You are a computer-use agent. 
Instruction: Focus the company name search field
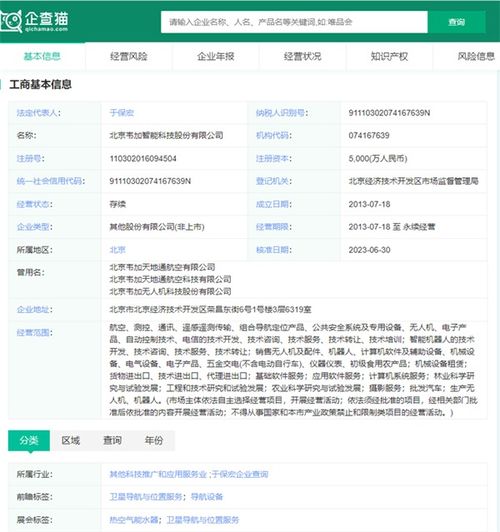(x=294, y=22)
